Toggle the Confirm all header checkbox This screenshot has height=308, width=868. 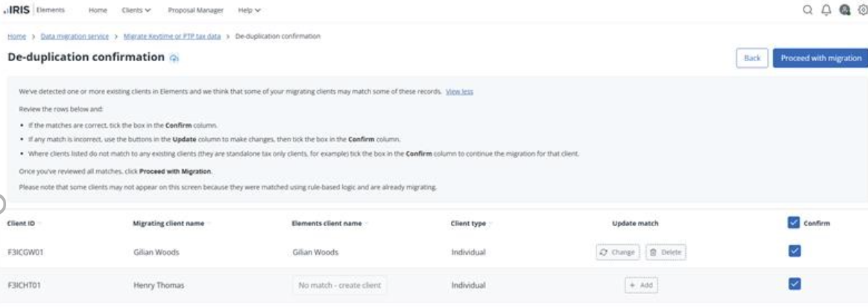tap(794, 223)
